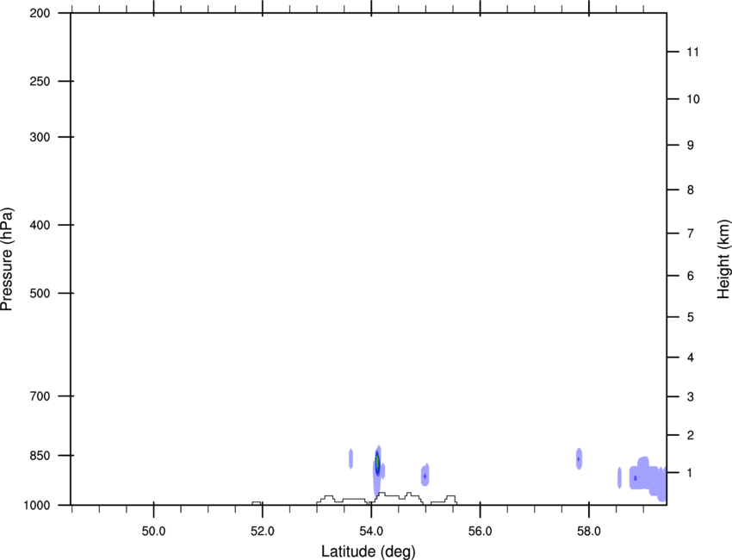The image size is (732, 560).
Task: Click the 11 km height label
Action: [x=692, y=52]
